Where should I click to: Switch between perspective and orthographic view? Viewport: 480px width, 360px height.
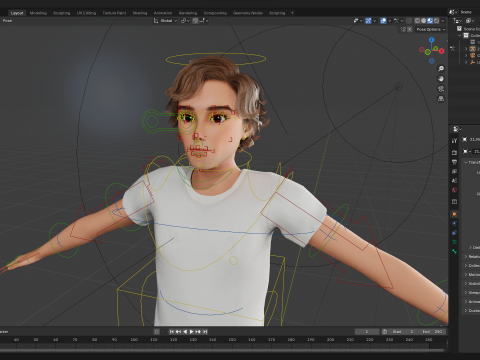point(441,99)
